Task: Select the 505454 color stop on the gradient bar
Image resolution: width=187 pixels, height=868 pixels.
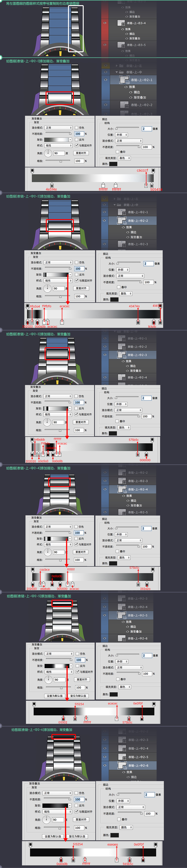Action: point(152,185)
